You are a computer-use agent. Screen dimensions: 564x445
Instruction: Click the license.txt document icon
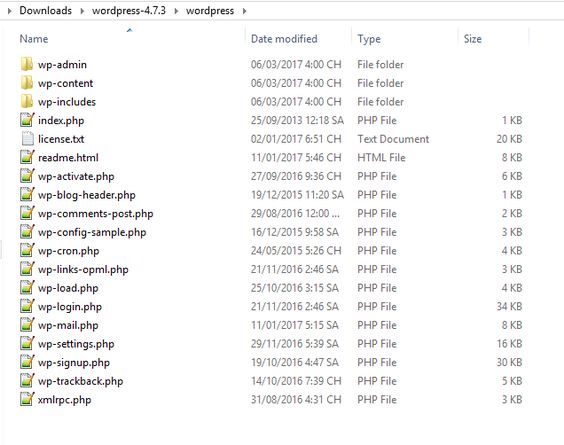pos(27,139)
